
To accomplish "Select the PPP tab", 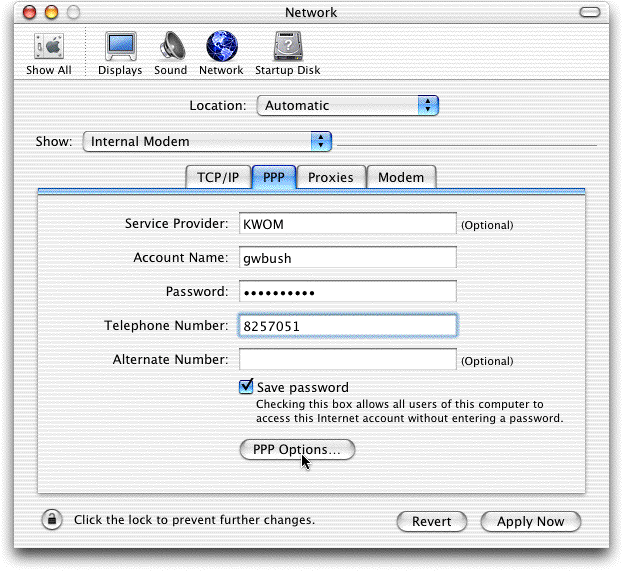I will point(274,177).
